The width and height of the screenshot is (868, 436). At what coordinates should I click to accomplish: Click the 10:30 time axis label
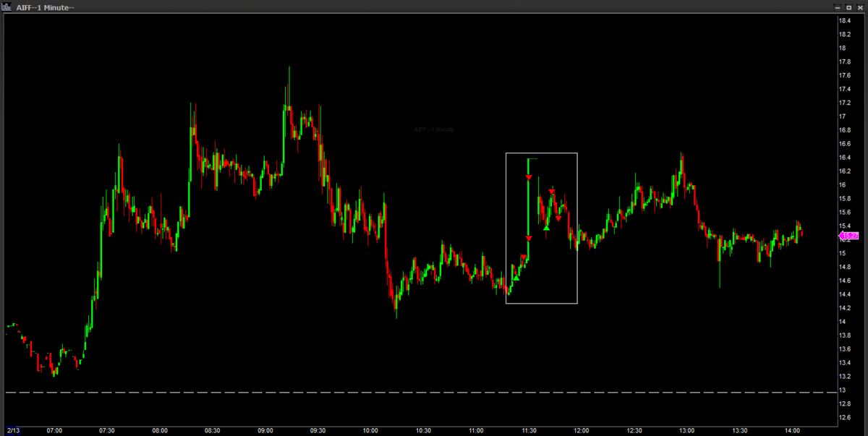pyautogui.click(x=423, y=430)
